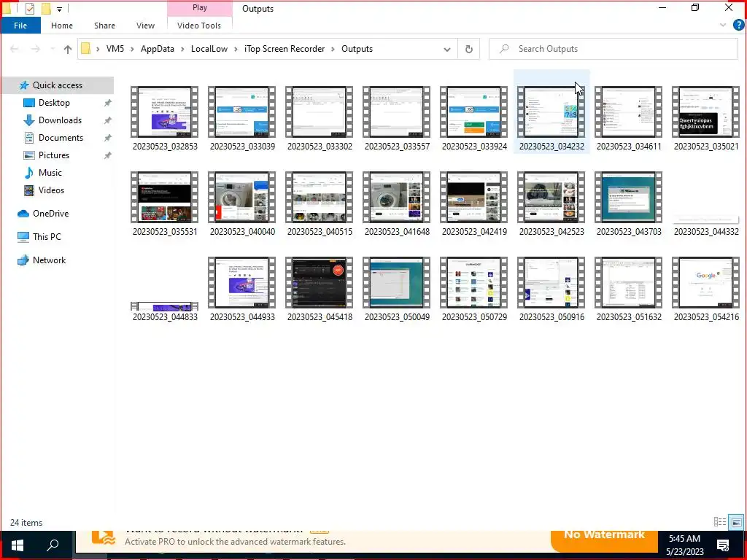The image size is (747, 560).
Task: Open the View ribbon tab
Action: tap(145, 26)
